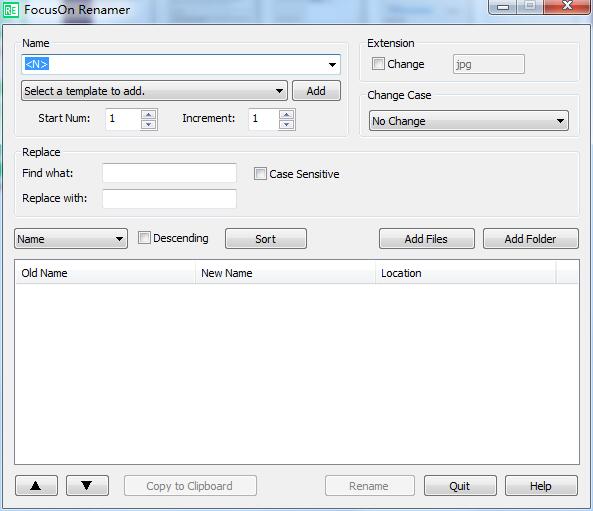This screenshot has width=593, height=511.
Task: Open Help with the Help button
Action: pyautogui.click(x=541, y=486)
